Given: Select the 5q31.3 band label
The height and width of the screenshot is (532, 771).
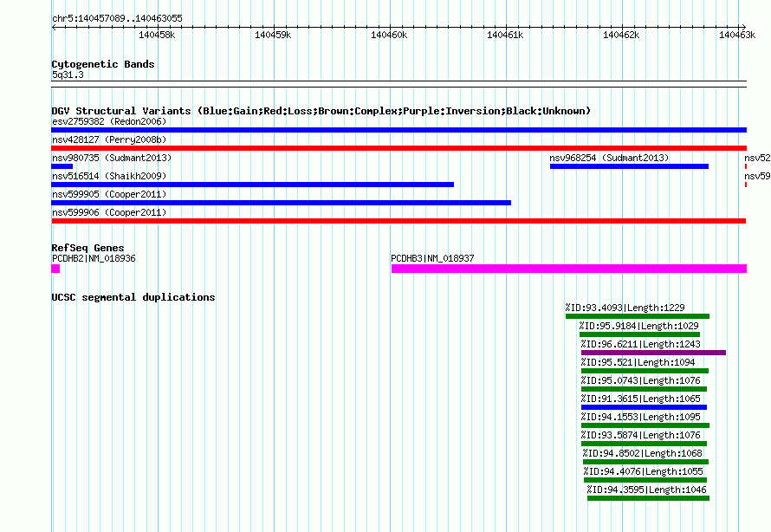Looking at the screenshot, I should pos(68,75).
